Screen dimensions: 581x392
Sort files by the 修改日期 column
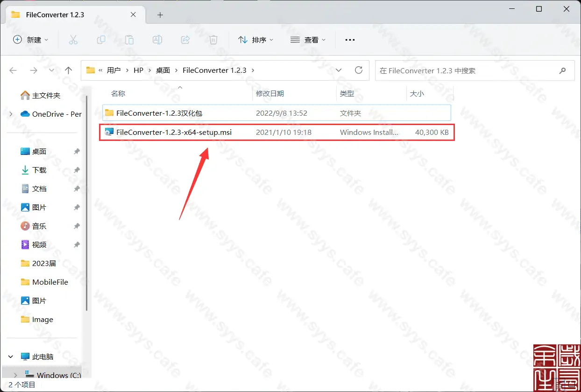[269, 93]
